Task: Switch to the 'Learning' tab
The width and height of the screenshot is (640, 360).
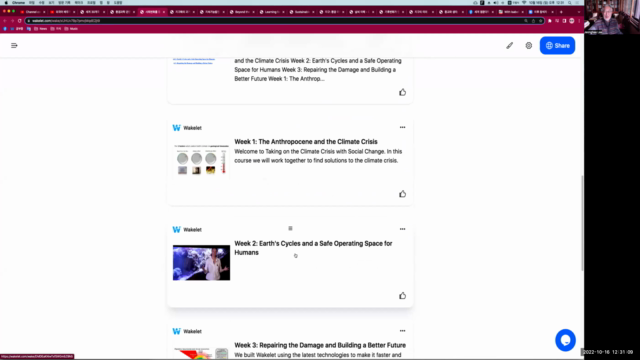Action: click(x=271, y=12)
